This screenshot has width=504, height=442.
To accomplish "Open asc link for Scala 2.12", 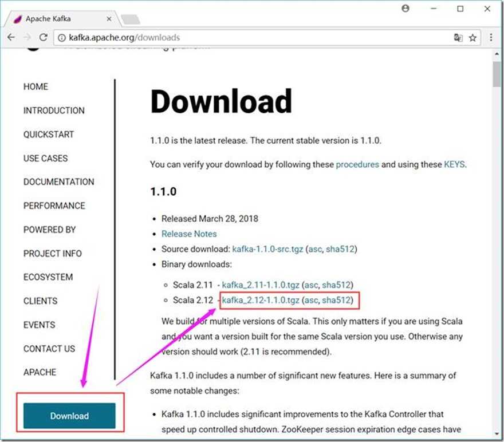I will [311, 300].
